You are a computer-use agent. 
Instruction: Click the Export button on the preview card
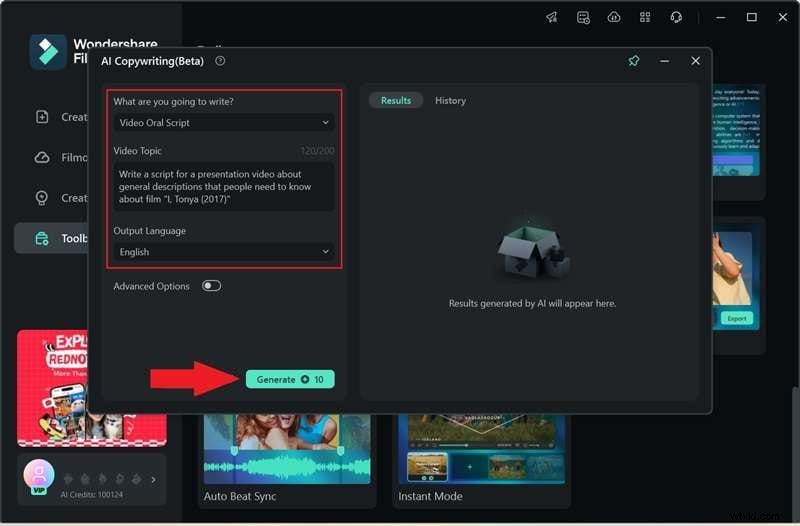(736, 318)
